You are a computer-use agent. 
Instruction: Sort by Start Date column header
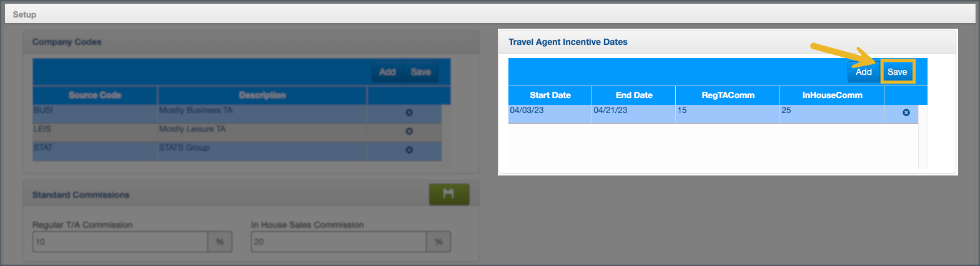click(550, 96)
